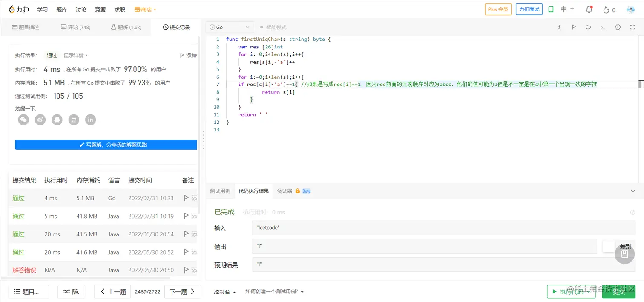This screenshot has height=302, width=644.
Task: Open the Go language dropdown
Action: tap(230, 27)
